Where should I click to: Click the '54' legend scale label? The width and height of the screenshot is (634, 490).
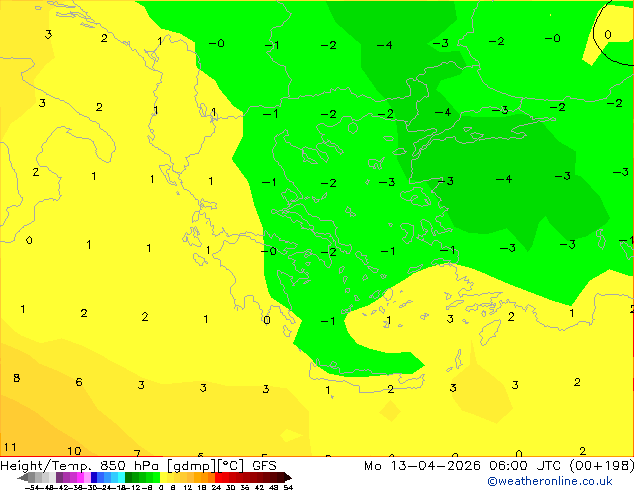click(x=288, y=488)
